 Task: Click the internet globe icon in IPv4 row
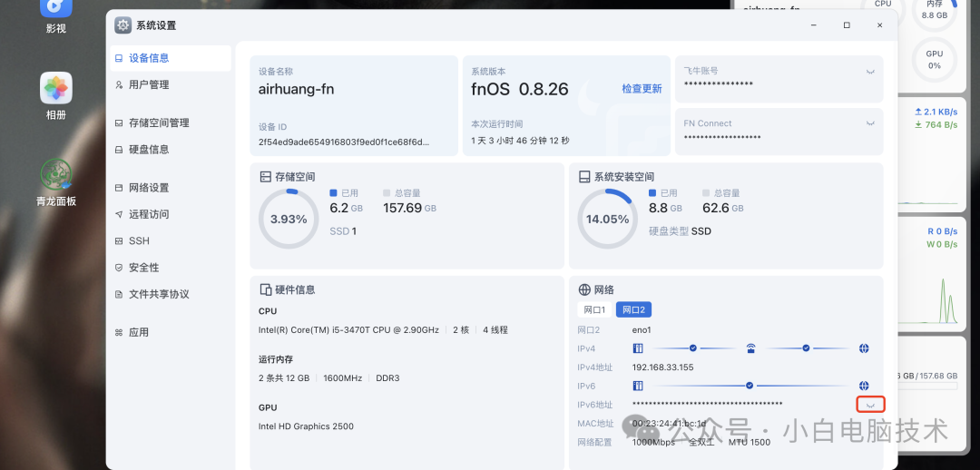point(865,348)
